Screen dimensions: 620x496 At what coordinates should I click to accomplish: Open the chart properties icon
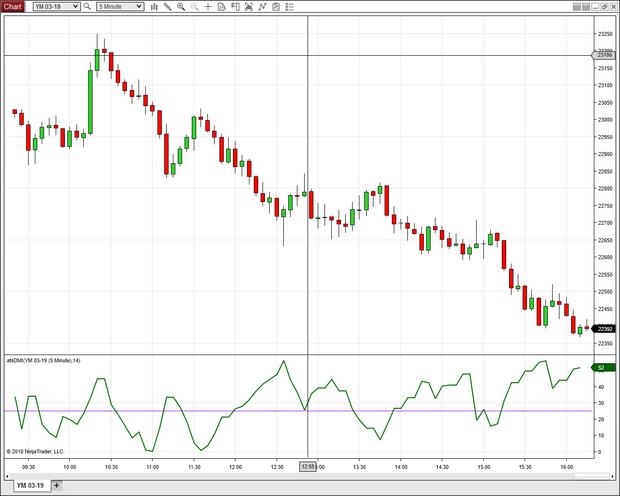(x=273, y=6)
